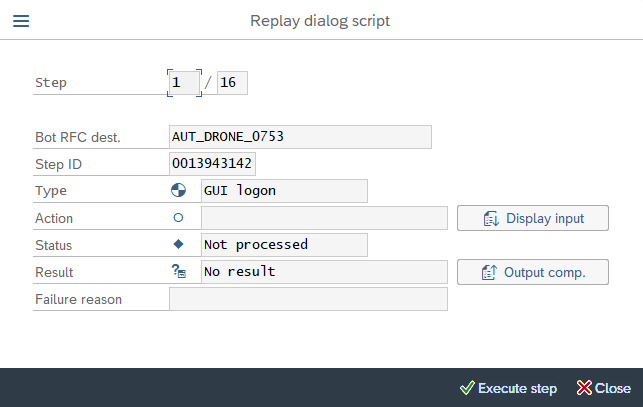Click the Status diamond icon
Viewport: 643px width, 407px height.
178,244
